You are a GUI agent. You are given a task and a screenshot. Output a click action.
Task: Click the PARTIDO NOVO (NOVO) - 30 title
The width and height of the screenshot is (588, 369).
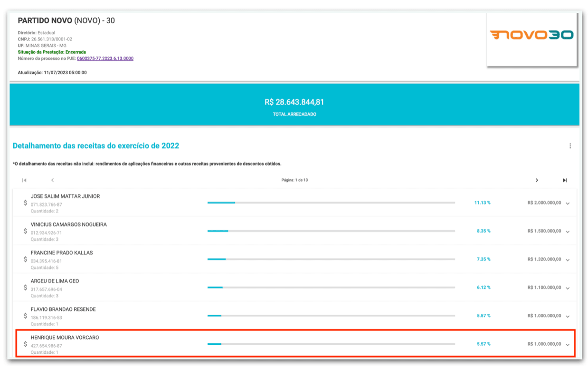click(66, 21)
